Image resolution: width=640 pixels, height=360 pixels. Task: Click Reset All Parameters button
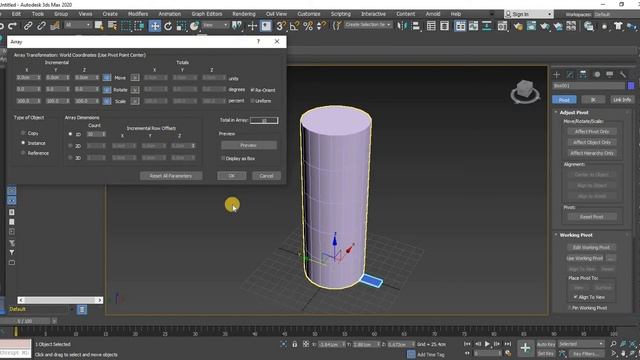pos(171,176)
